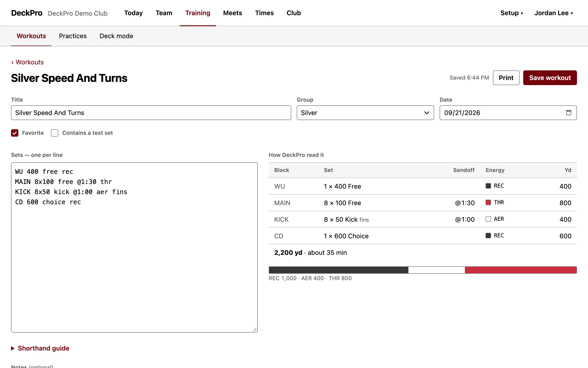Open Deck mode sub-tab
Viewport: 588px width, 368px height.
pos(116,36)
